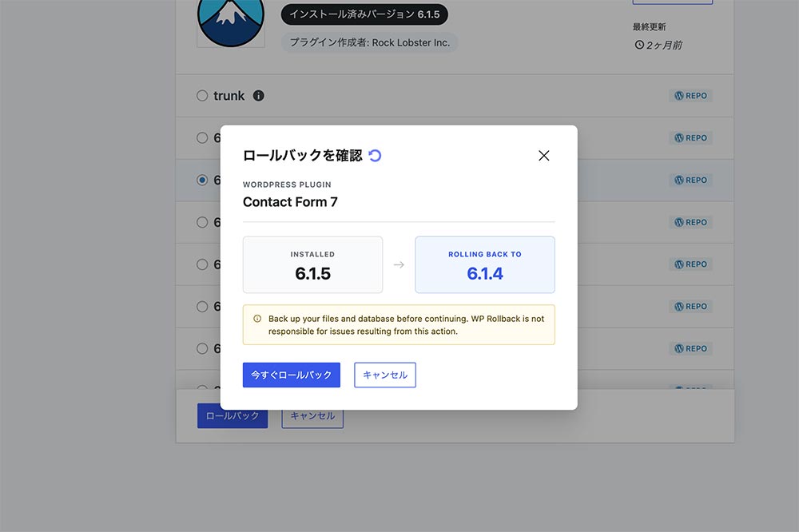
Task: Click the currently checked version radio button
Action: (x=202, y=181)
